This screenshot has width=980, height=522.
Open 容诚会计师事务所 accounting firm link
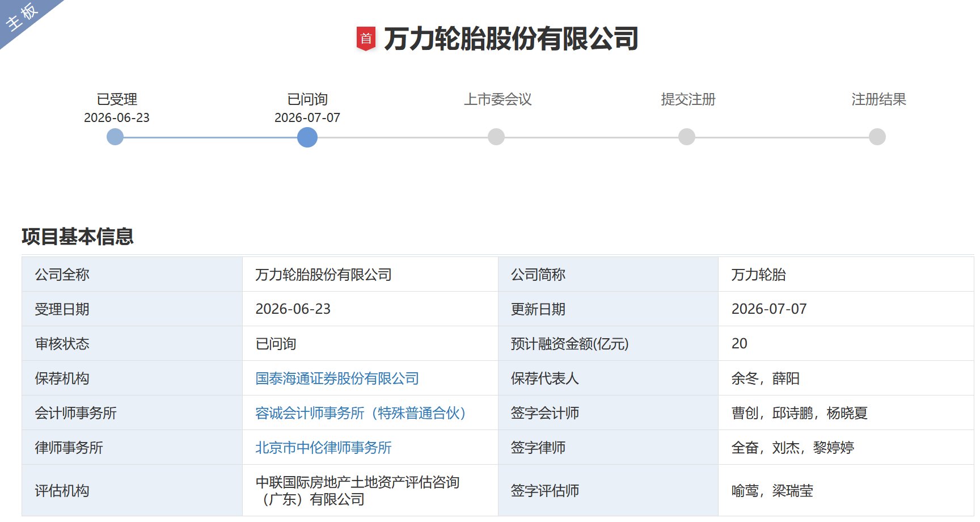point(361,413)
